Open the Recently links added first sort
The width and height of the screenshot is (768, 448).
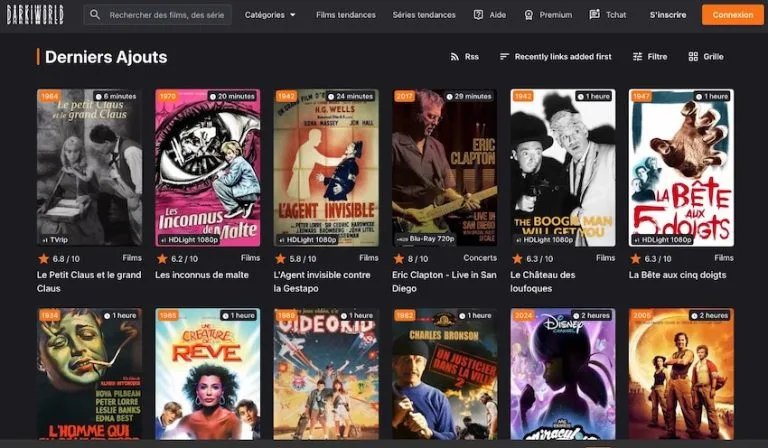[x=556, y=57]
